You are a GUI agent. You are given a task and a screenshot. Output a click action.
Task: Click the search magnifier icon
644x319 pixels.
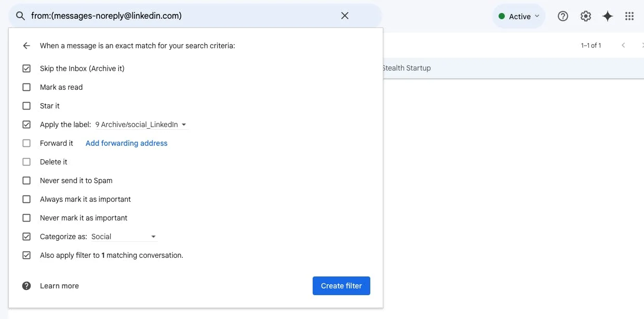pos(20,16)
